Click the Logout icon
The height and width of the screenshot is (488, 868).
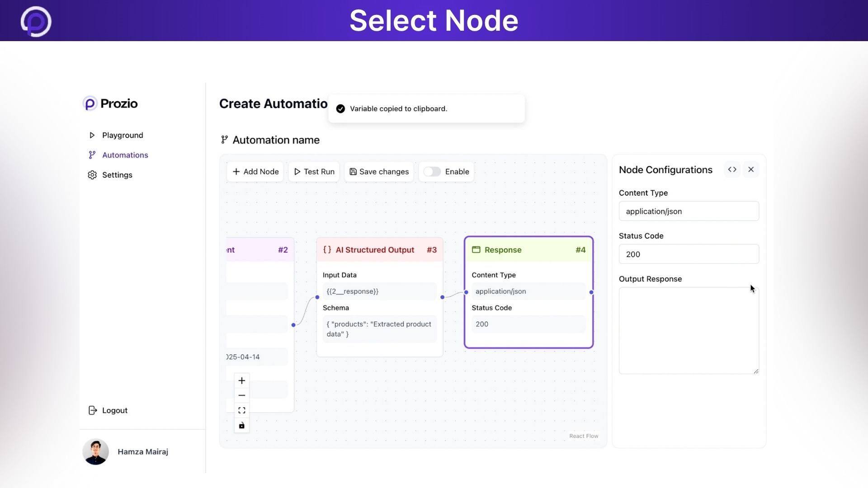tap(93, 410)
